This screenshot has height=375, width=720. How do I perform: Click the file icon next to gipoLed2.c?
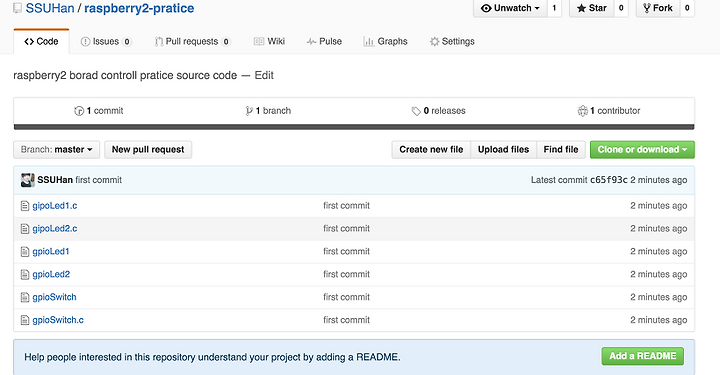tap(25, 229)
